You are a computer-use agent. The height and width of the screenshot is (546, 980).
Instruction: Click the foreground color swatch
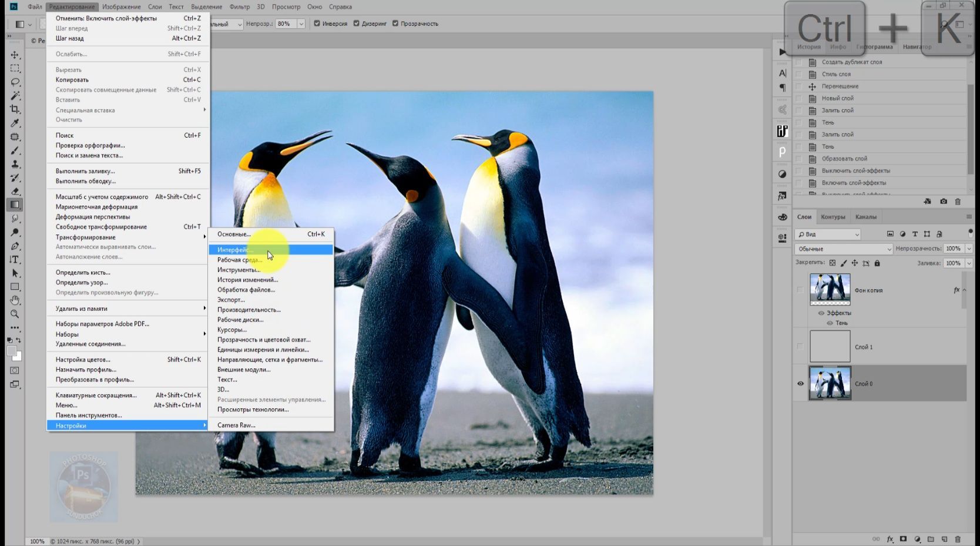(x=11, y=351)
